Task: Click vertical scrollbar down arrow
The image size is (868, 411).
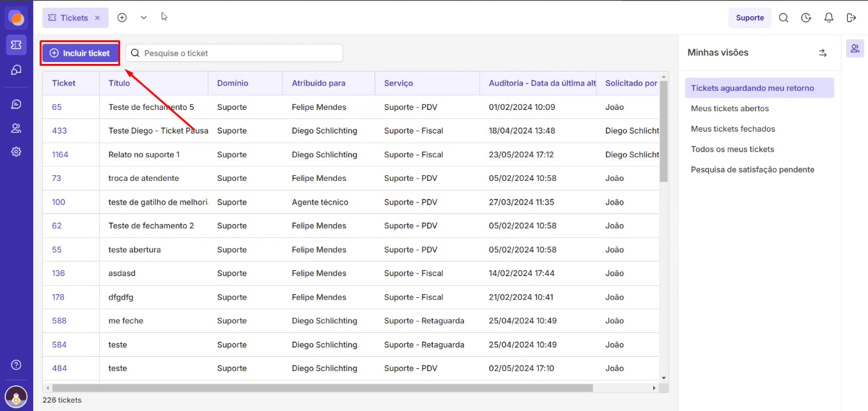Action: (x=663, y=378)
